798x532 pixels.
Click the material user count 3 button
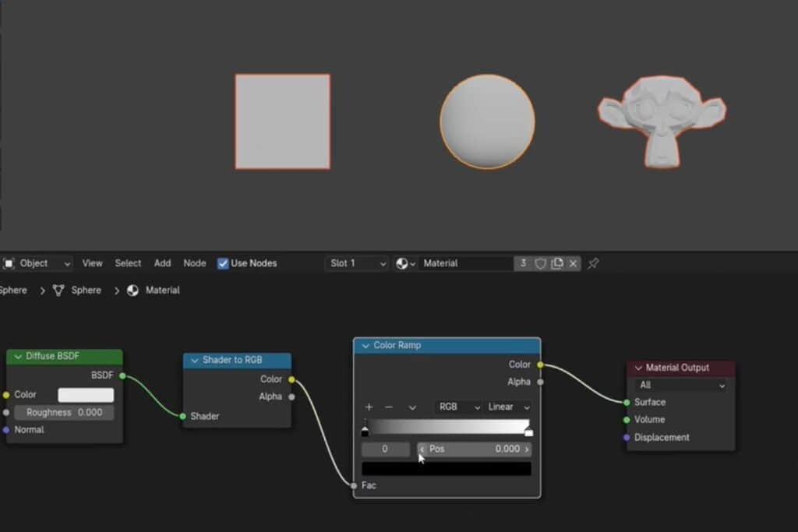point(523,264)
